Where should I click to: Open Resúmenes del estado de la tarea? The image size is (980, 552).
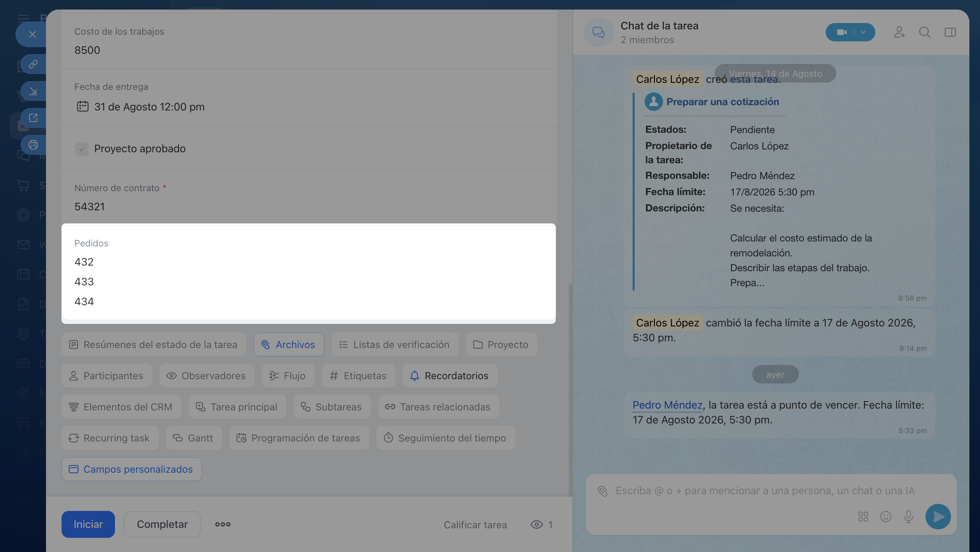point(154,345)
